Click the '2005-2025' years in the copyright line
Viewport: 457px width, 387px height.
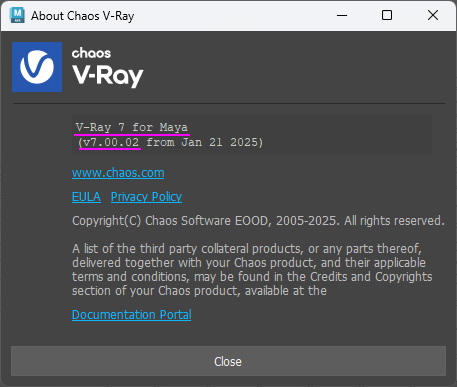tap(306, 221)
